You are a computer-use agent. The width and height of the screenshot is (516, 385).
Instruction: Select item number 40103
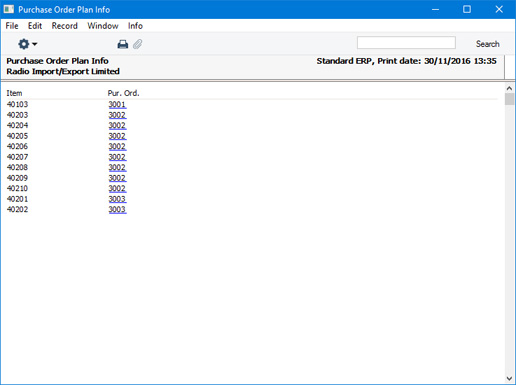coord(17,104)
